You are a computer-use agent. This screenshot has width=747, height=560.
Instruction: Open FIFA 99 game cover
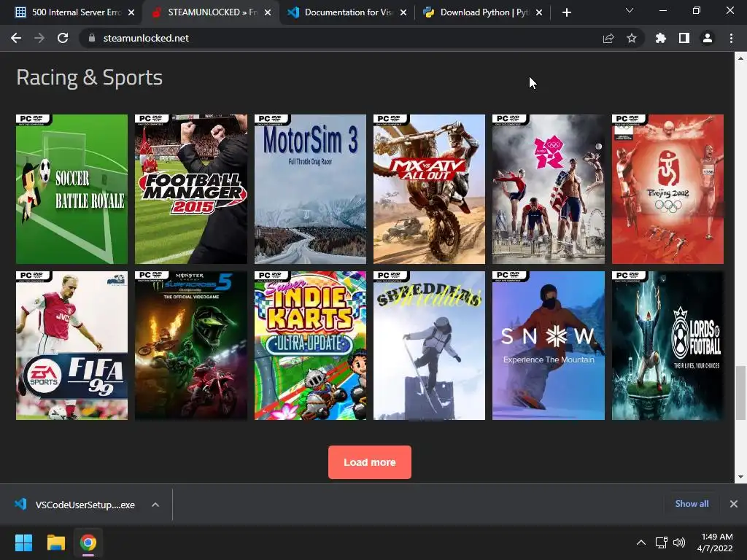click(72, 346)
